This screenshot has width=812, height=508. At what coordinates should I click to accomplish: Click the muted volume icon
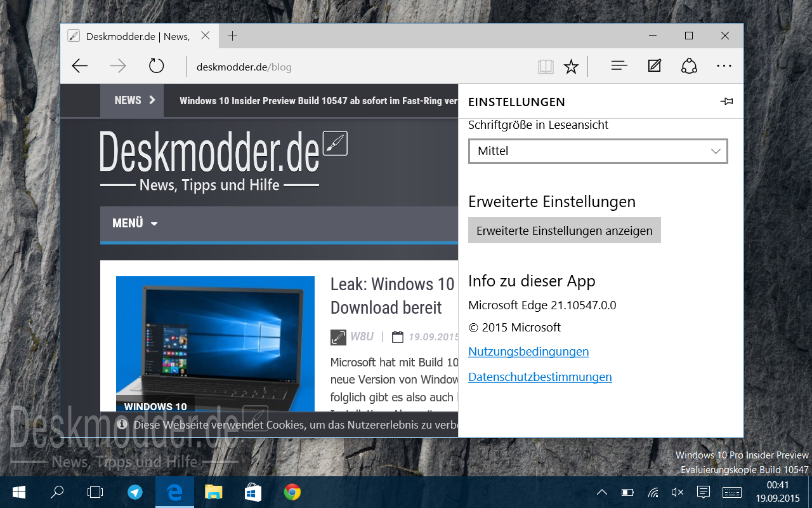[x=678, y=492]
